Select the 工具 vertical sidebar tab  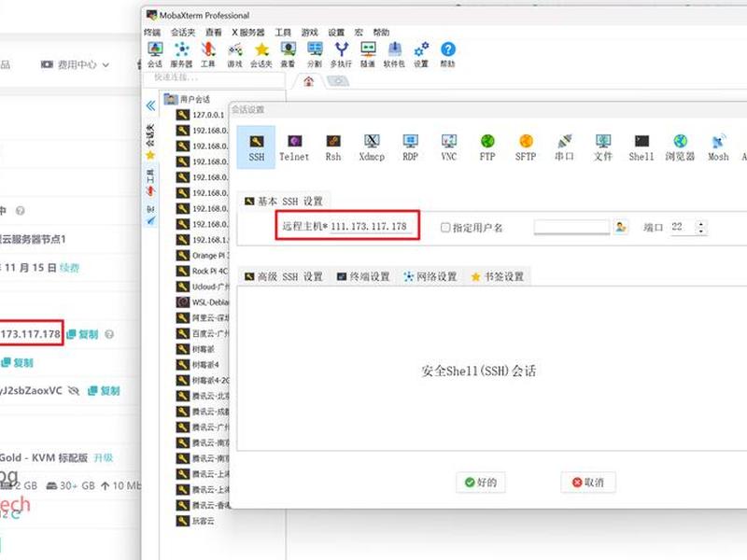150,183
